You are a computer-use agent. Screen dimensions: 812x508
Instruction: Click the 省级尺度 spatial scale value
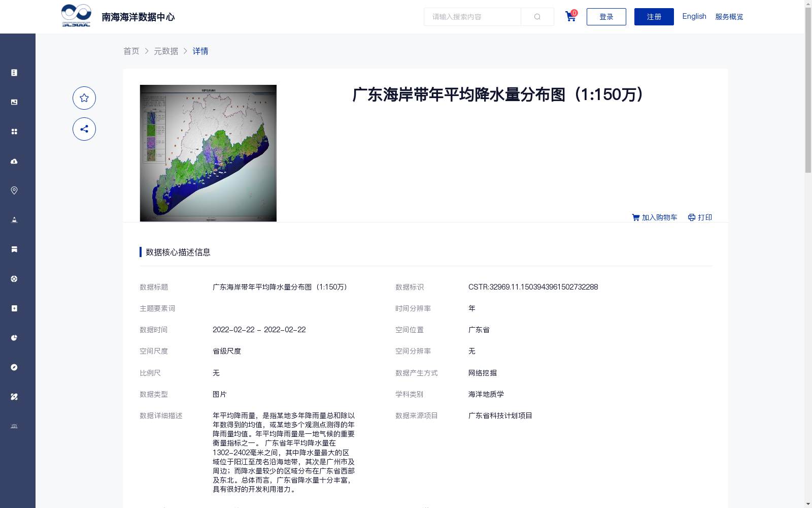[227, 351]
